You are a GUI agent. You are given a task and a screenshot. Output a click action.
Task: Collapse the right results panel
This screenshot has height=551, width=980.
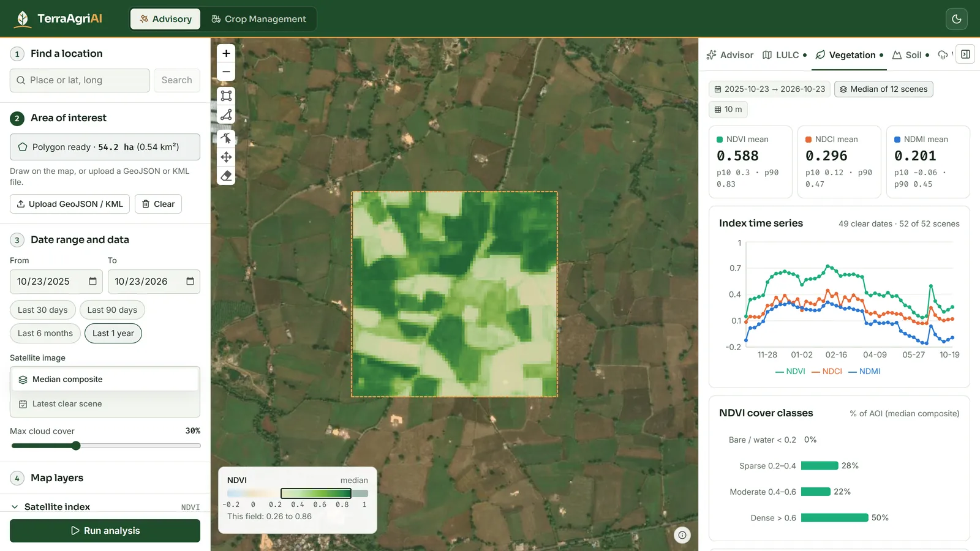[x=965, y=54]
